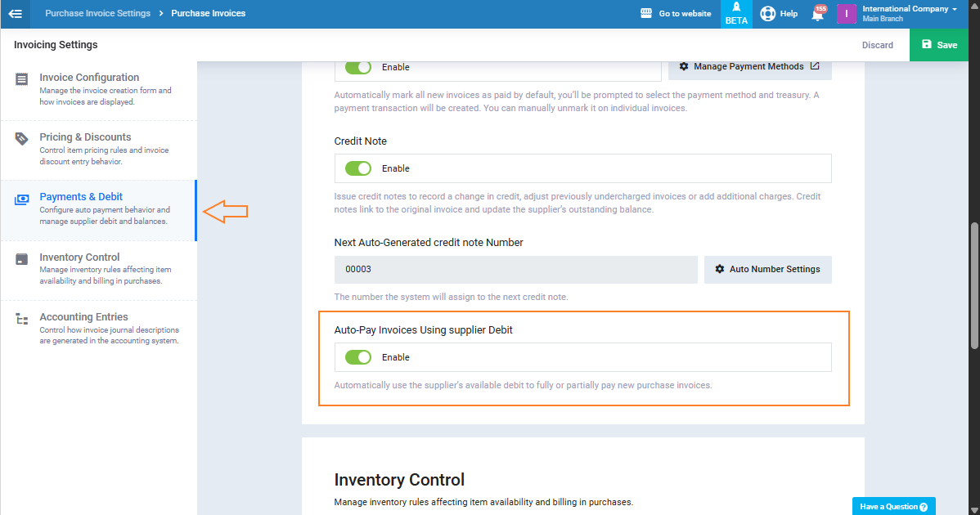Viewport: 980px width, 515px height.
Task: Disable Auto-Pay Invoices Using supplier Debit
Action: tap(358, 357)
